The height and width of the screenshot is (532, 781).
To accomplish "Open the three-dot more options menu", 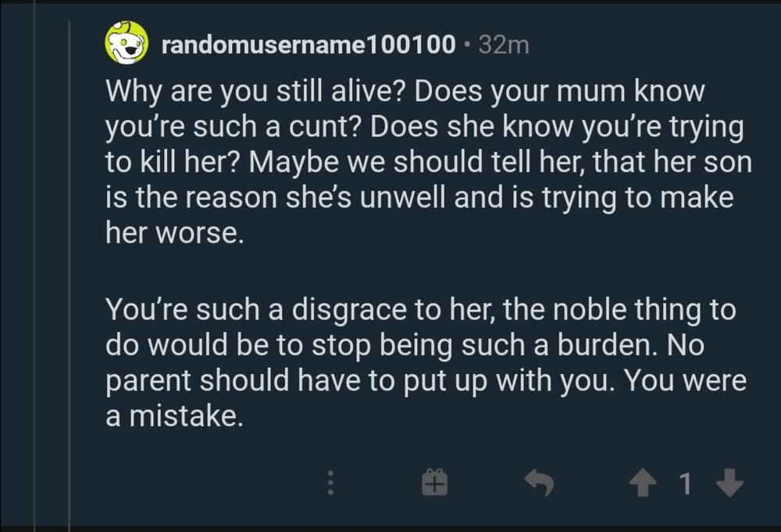I will 330,482.
